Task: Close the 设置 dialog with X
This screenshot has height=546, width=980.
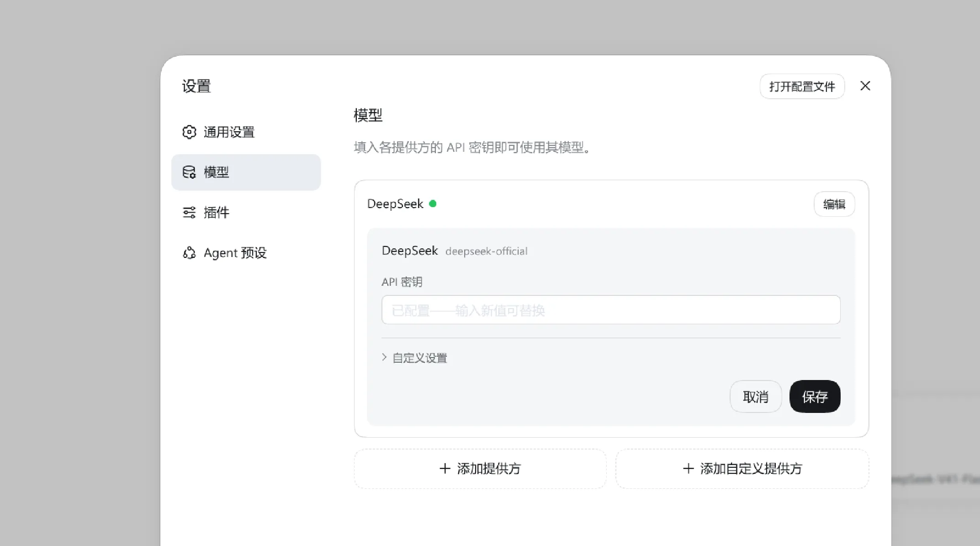Action: point(865,86)
